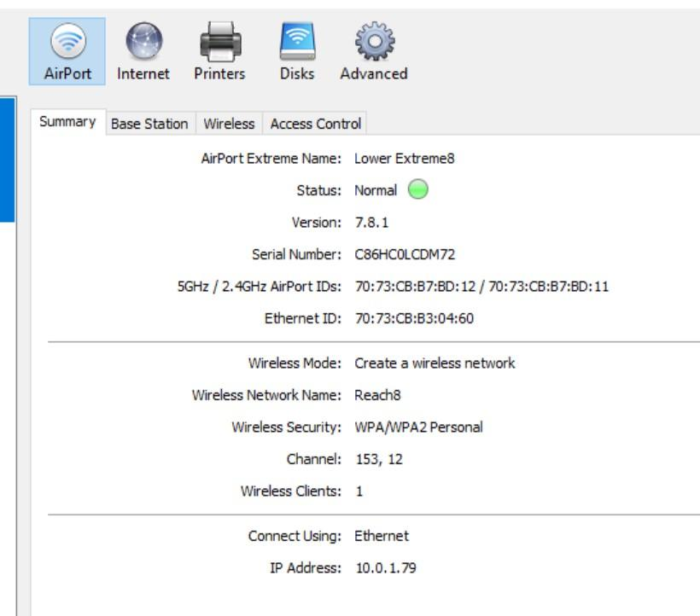Click the network name Reach8
Image resolution: width=700 pixels, height=616 pixels.
coord(377,395)
